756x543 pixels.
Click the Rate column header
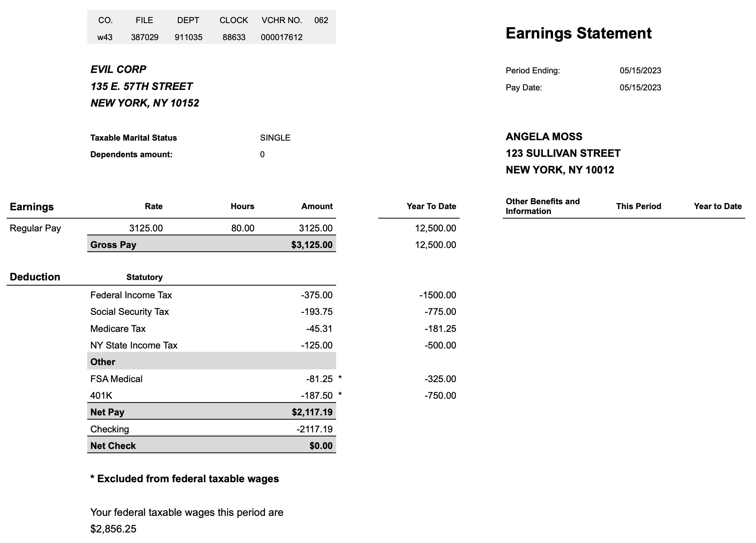coord(154,206)
